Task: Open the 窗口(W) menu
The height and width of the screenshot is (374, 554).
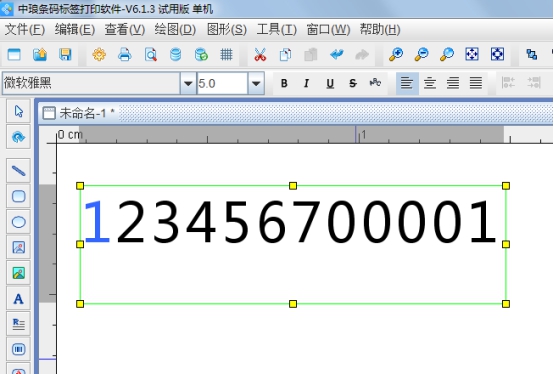Action: tap(329, 29)
